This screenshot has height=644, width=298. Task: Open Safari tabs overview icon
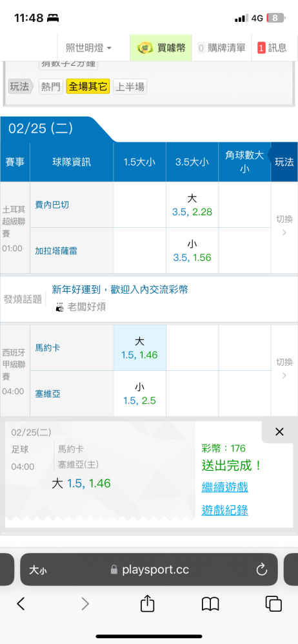click(273, 604)
